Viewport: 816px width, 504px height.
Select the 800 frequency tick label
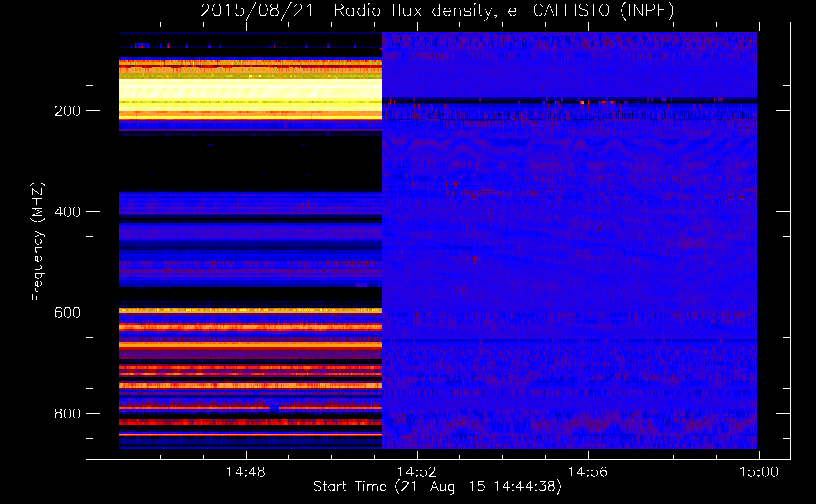pos(68,414)
